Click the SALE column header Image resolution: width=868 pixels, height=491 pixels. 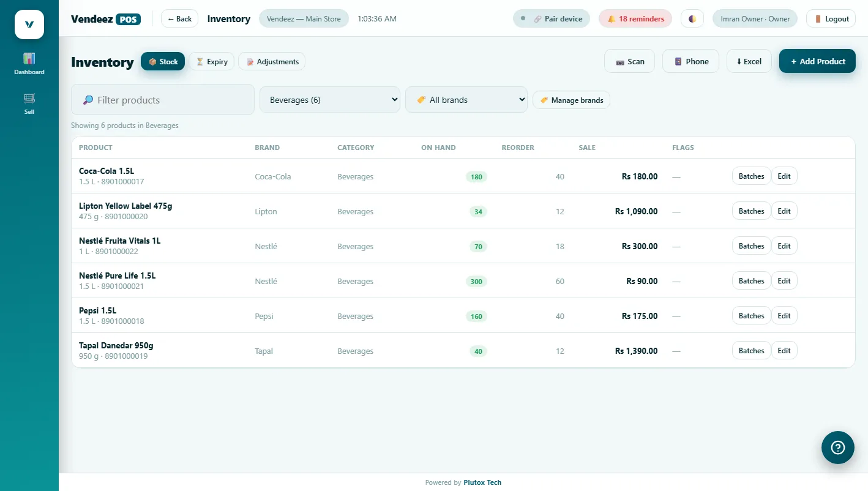click(x=587, y=148)
